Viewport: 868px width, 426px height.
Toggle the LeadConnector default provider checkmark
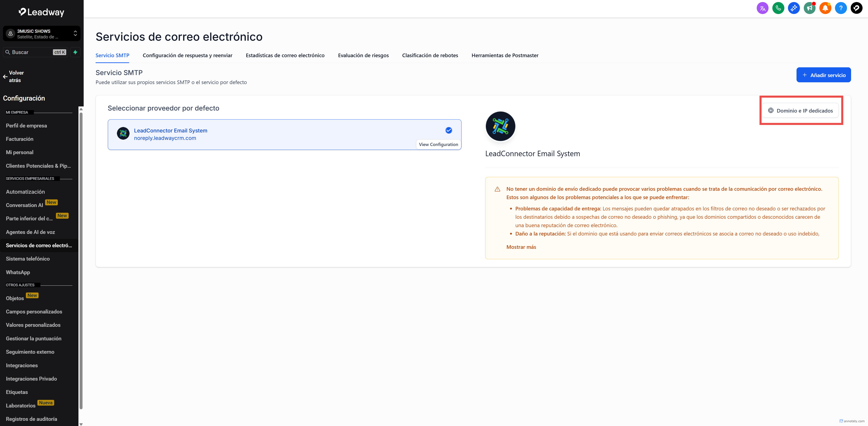click(x=449, y=130)
